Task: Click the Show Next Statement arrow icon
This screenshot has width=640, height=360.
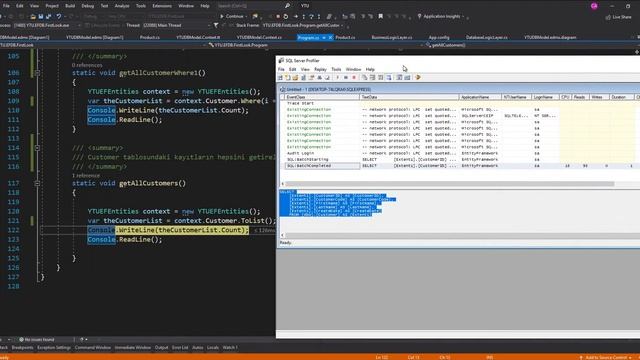Action: click(x=296, y=17)
